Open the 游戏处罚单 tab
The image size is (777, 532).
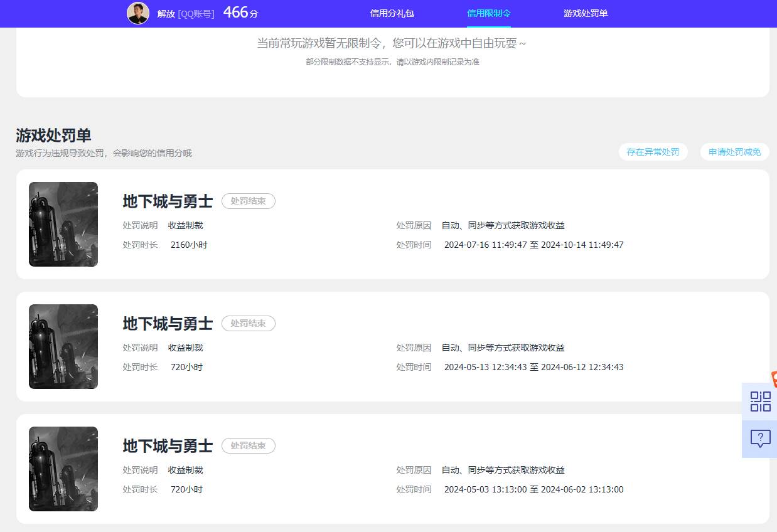tap(585, 13)
